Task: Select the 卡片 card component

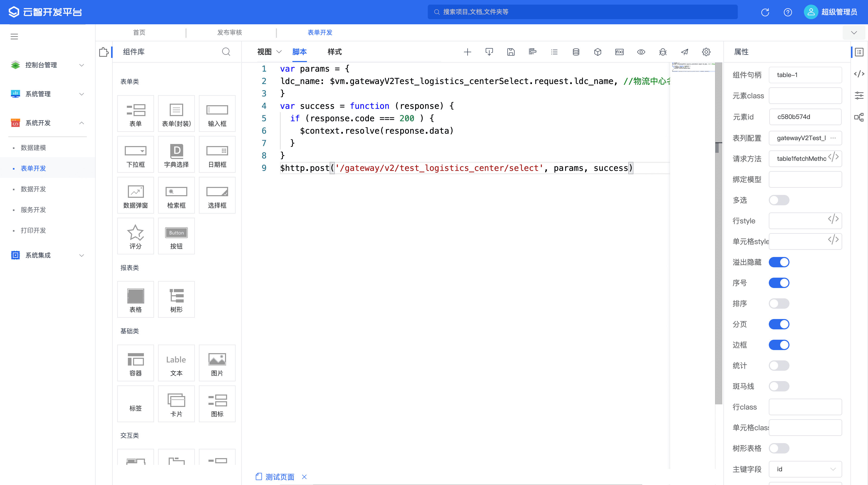Action: (176, 404)
